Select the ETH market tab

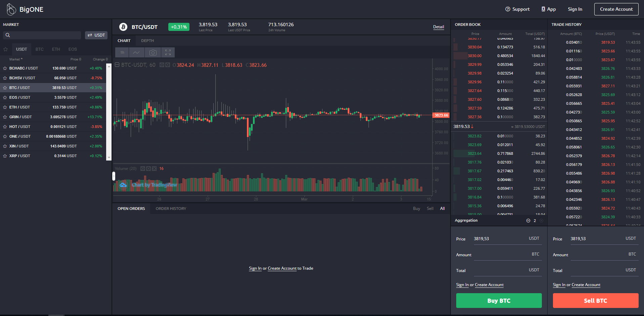click(56, 49)
